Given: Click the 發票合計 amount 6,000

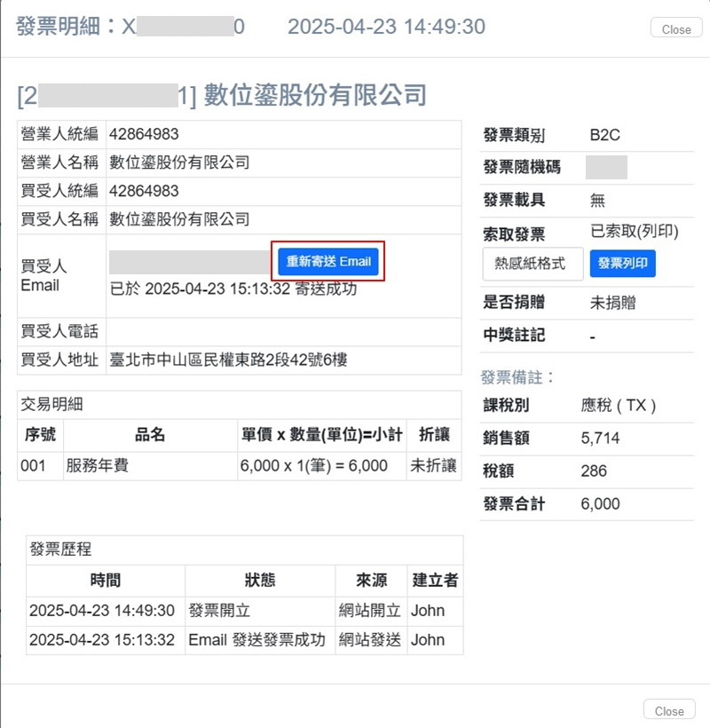Looking at the screenshot, I should pyautogui.click(x=600, y=503).
